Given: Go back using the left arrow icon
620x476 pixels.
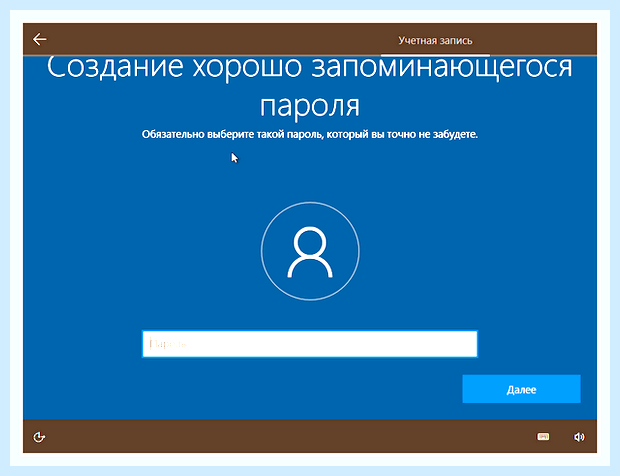Looking at the screenshot, I should (40, 39).
